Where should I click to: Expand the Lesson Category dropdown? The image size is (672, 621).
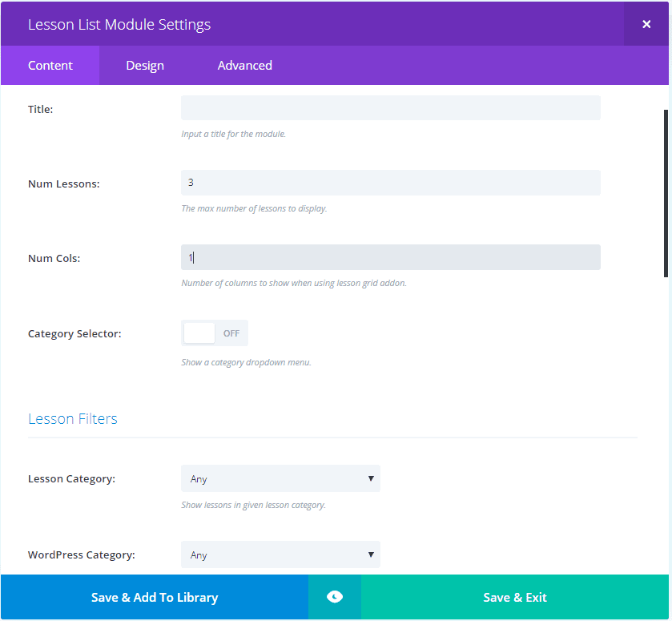pos(280,478)
